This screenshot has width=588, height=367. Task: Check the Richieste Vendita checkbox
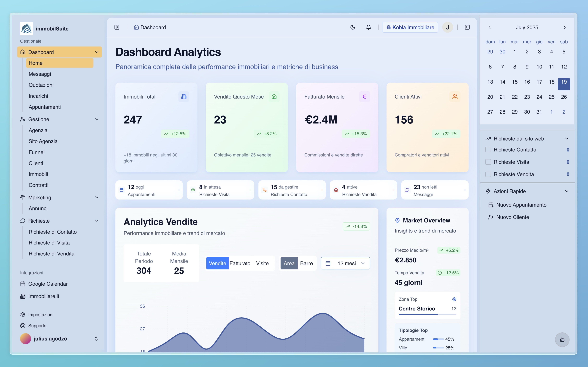(x=488, y=174)
